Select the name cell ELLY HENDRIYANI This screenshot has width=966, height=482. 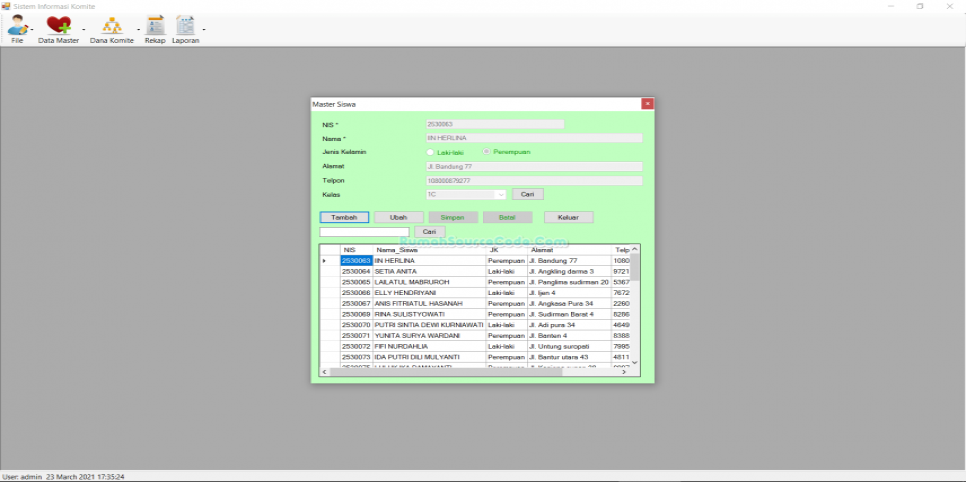pyautogui.click(x=429, y=293)
